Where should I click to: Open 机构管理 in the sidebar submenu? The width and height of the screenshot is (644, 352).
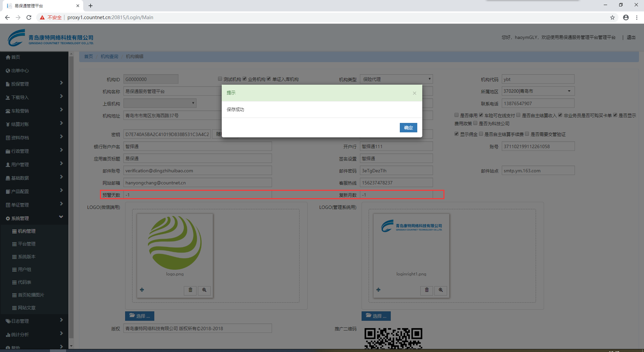point(27,231)
